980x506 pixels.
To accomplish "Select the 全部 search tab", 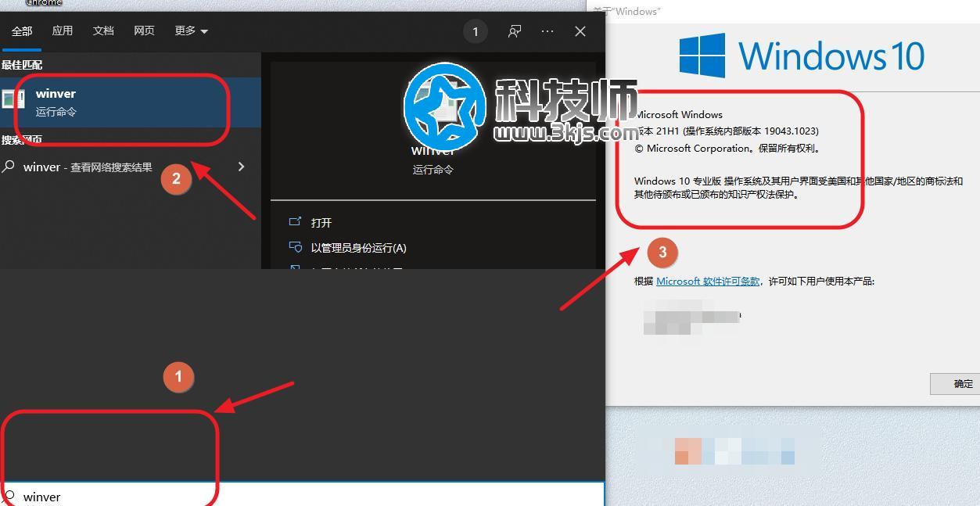I will (x=22, y=31).
